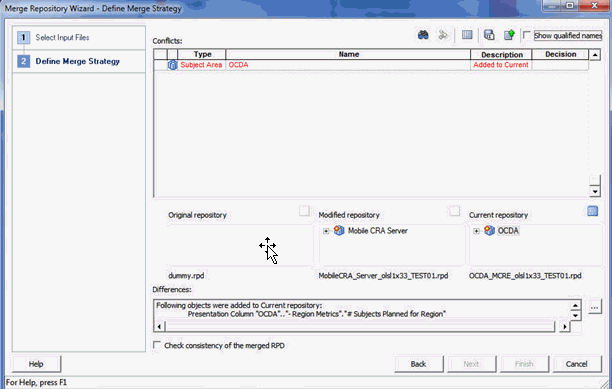The image size is (612, 389).
Task: Sort conflicts by Name column header
Action: (x=348, y=54)
